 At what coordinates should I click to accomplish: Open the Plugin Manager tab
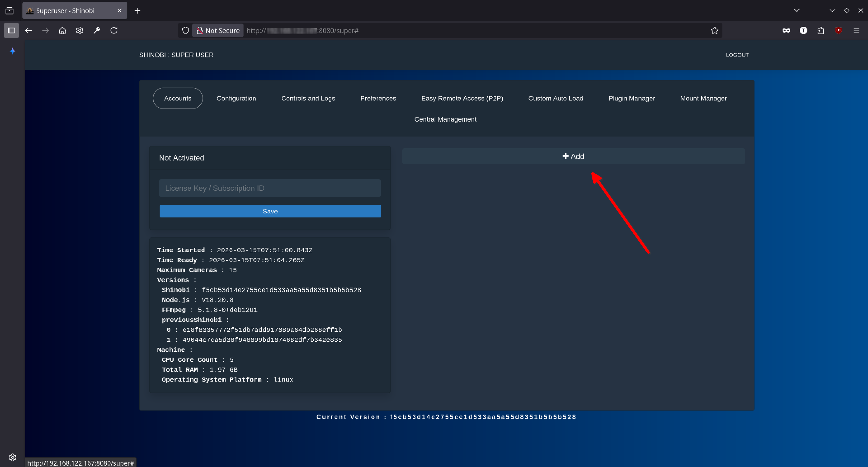(x=632, y=98)
